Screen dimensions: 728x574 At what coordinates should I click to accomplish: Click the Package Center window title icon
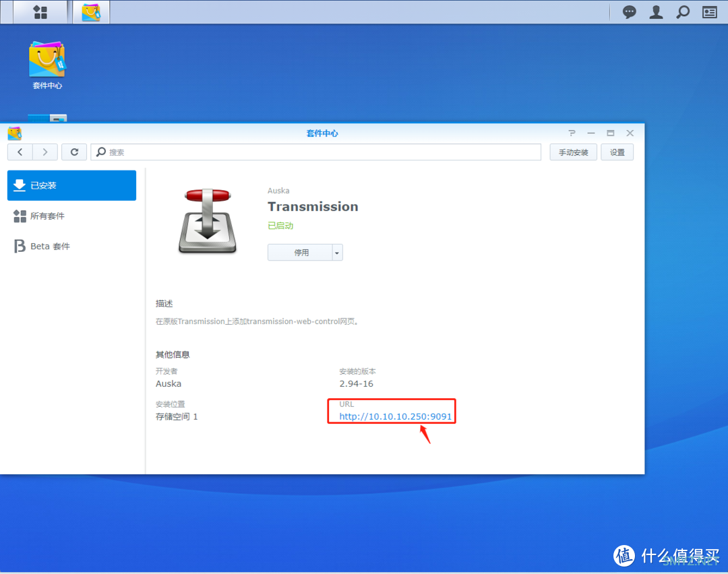pyautogui.click(x=15, y=133)
